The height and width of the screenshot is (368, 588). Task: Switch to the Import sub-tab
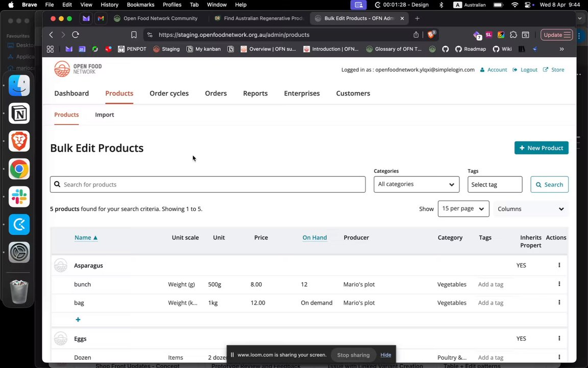(x=105, y=114)
